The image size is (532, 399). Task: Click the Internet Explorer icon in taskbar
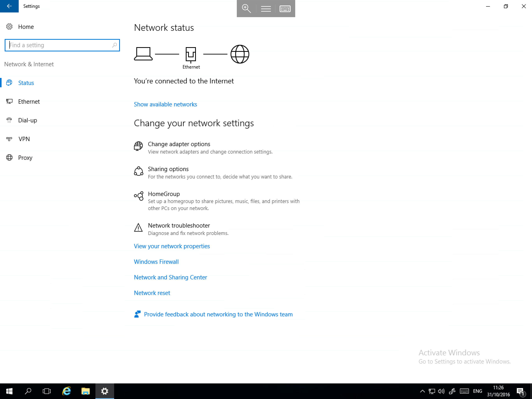[66, 391]
